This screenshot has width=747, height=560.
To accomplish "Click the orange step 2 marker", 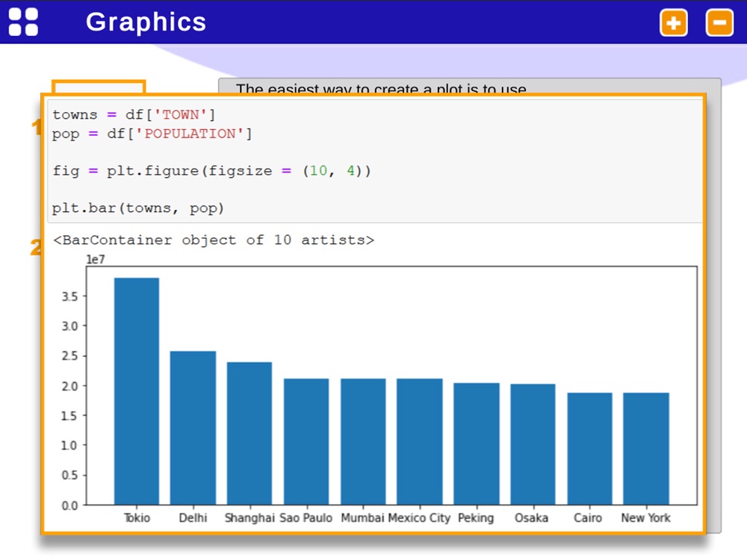I will click(x=35, y=247).
